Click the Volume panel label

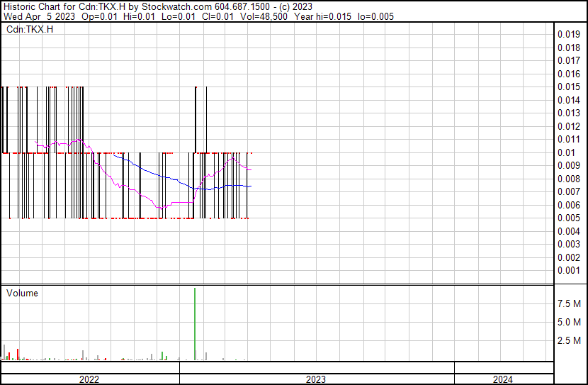[x=22, y=293]
